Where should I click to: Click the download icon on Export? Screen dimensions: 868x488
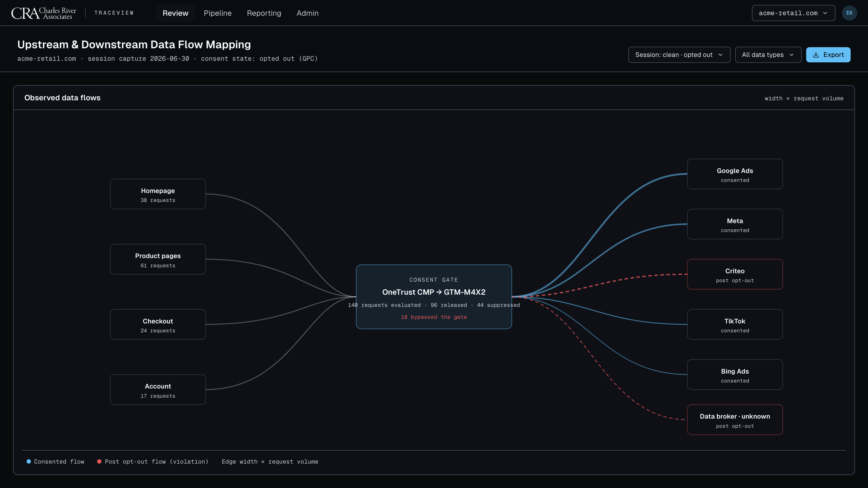pyautogui.click(x=816, y=55)
